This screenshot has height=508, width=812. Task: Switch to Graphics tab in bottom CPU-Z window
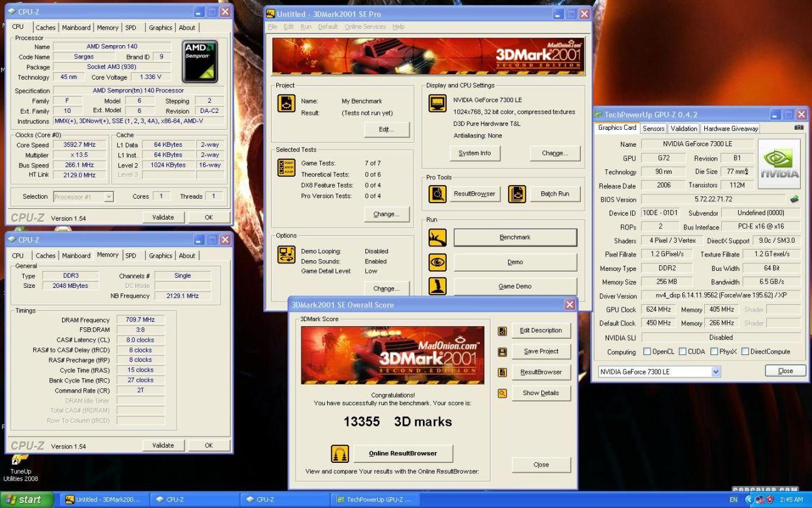point(160,256)
